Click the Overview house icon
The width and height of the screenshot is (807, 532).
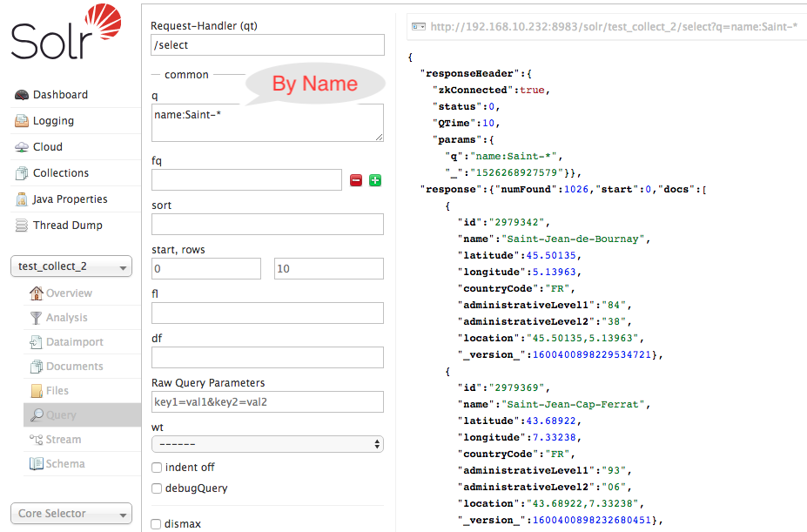click(36, 293)
